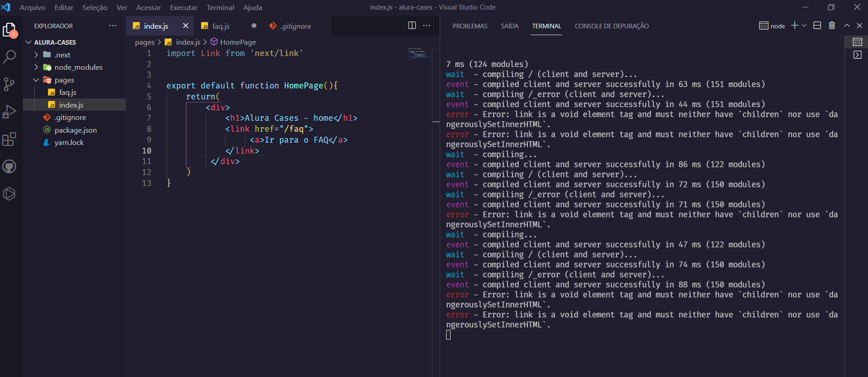The image size is (868, 377).
Task: Switch to the .gitignore editor tab
Action: (x=296, y=26)
